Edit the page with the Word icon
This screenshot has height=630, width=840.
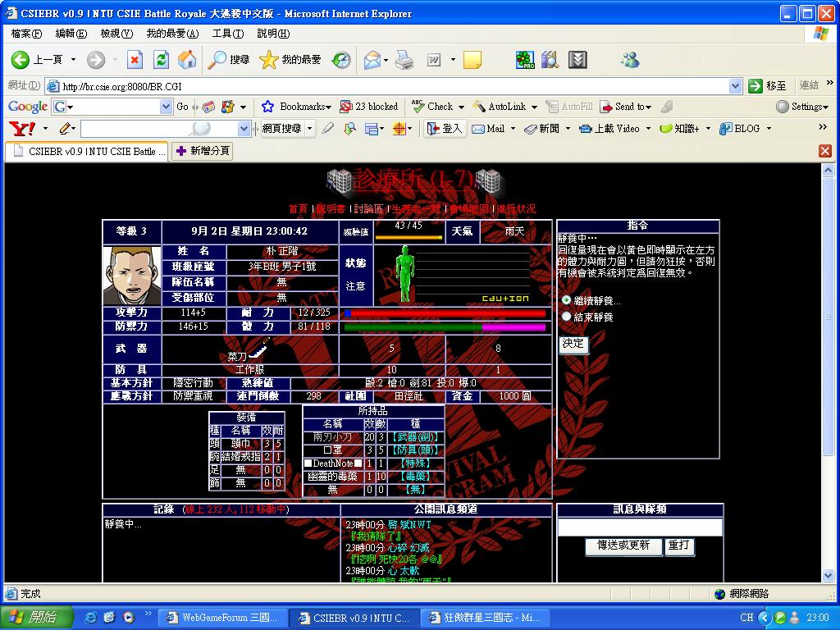tap(433, 59)
